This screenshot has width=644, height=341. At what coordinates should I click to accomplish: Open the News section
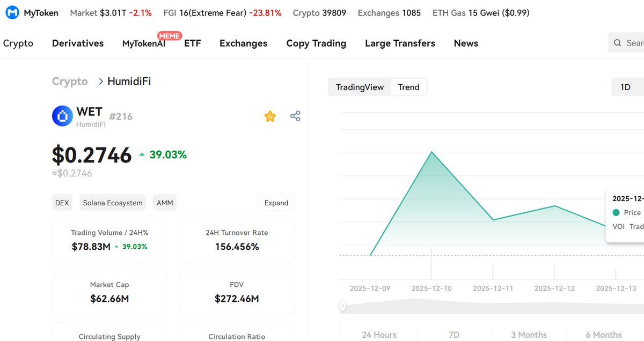click(x=466, y=43)
